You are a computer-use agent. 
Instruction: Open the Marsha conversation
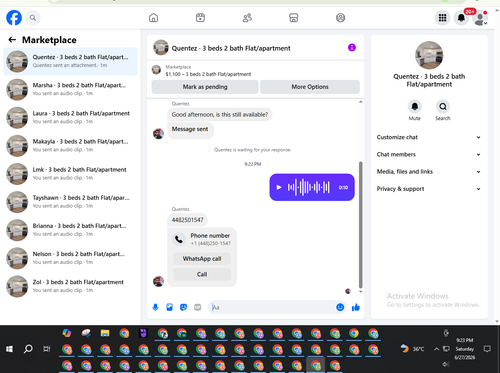coord(70,89)
